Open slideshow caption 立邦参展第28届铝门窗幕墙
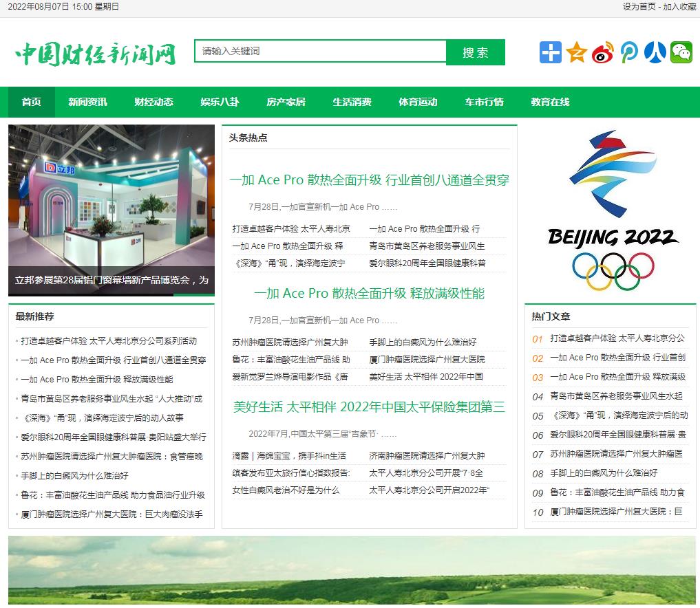 pyautogui.click(x=112, y=280)
